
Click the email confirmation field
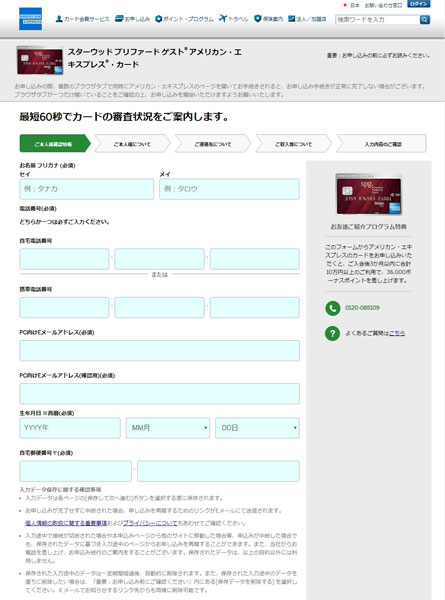[x=160, y=394]
